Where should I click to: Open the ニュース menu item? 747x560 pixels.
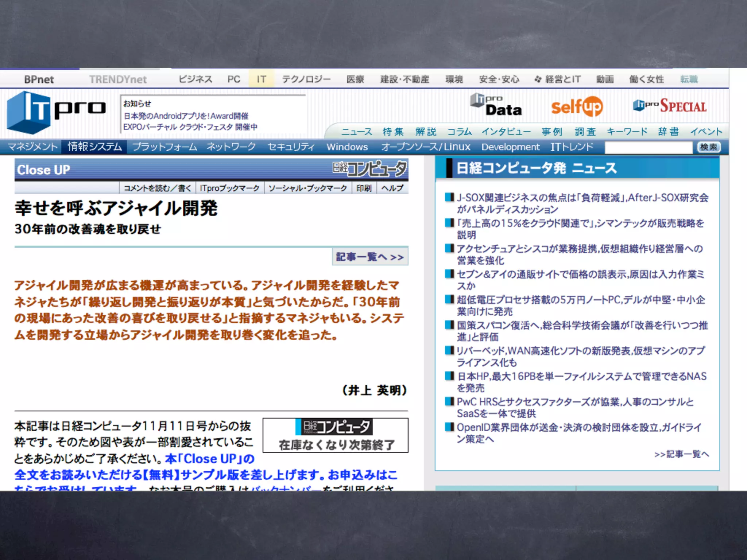[x=356, y=132]
